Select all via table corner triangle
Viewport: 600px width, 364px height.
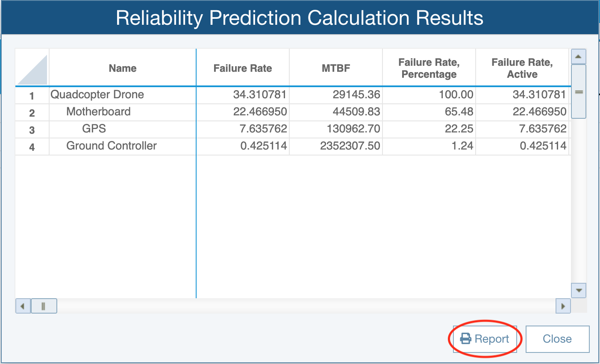[32, 68]
